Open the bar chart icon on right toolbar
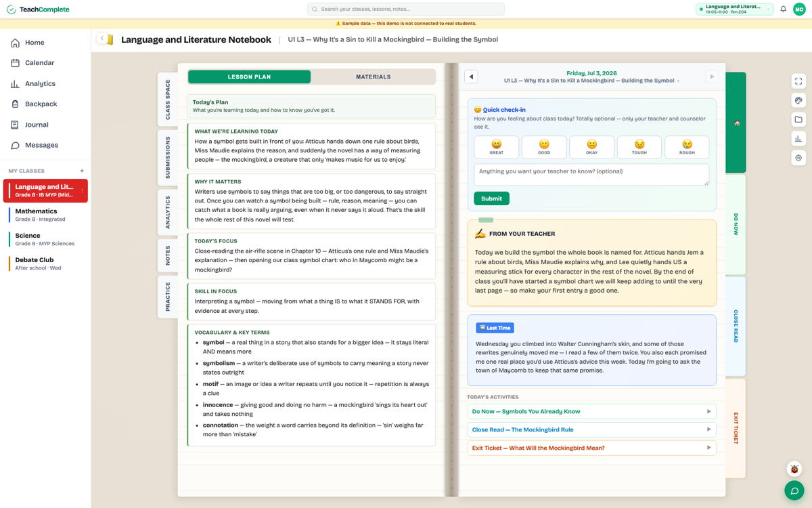Viewport: 812px width, 508px height. tap(798, 139)
